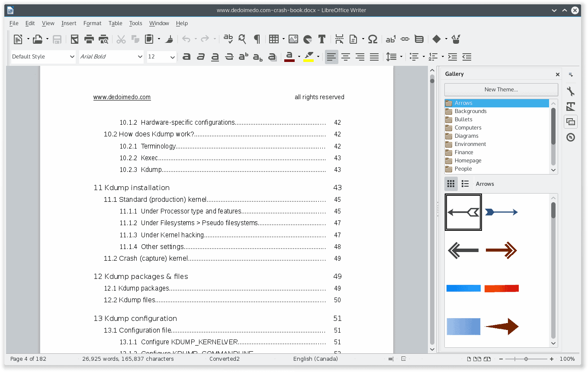
Task: Open the Paragraph Style dropdown
Action: pyautogui.click(x=72, y=57)
